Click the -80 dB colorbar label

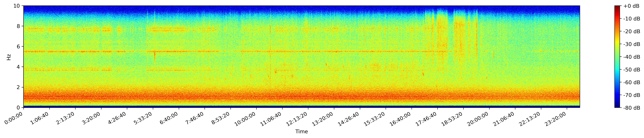[x=632, y=108]
